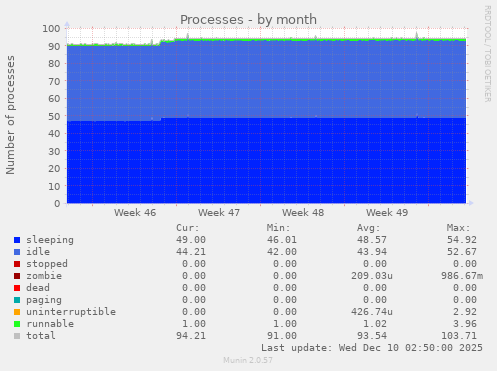Click zombie maximum value 986.67m
The height and width of the screenshot is (371, 497).
pyautogui.click(x=462, y=276)
